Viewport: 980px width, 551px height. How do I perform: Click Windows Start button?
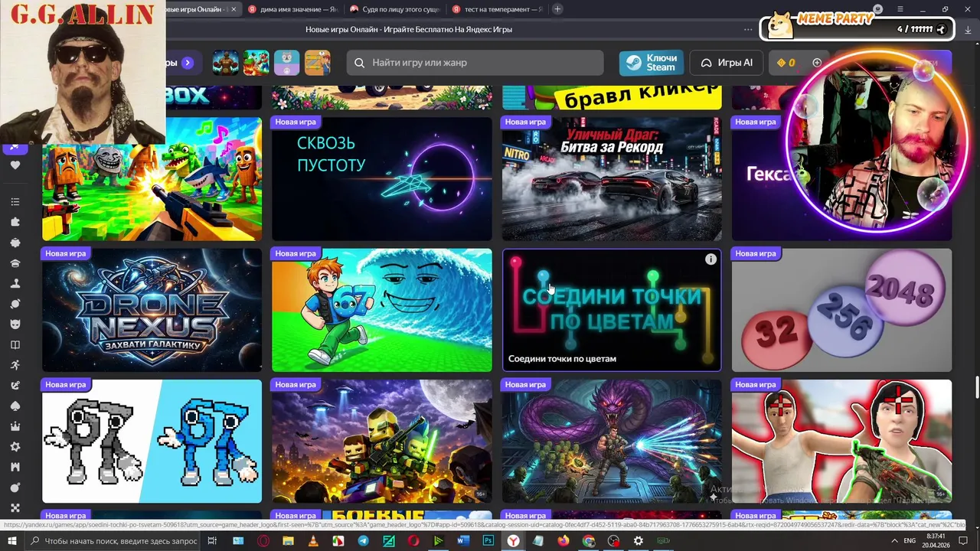point(12,541)
